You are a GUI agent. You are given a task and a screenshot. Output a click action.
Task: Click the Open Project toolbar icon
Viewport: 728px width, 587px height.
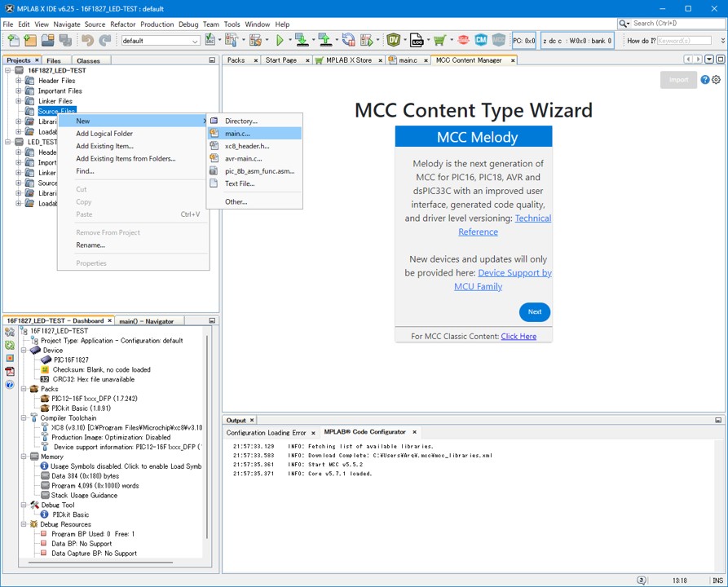48,40
